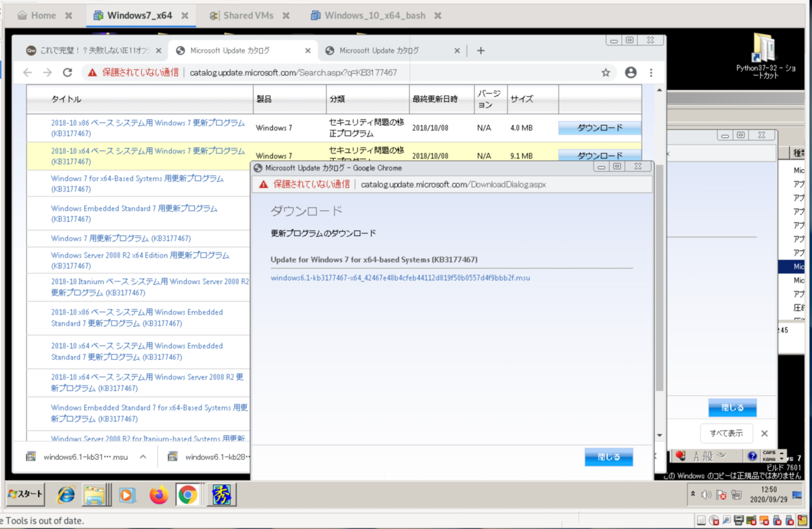The height and width of the screenshot is (529, 812).
Task: Expand options for windows6.1-kb31 download
Action: [x=143, y=457]
